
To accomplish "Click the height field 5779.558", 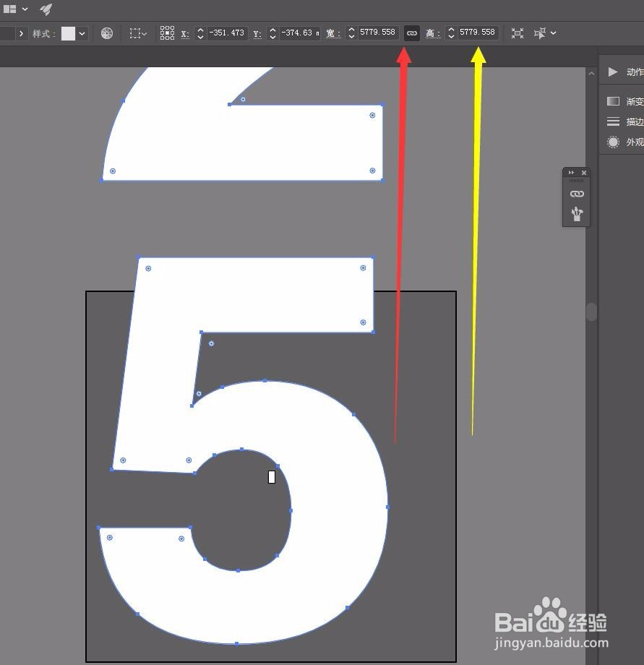I will [477, 33].
